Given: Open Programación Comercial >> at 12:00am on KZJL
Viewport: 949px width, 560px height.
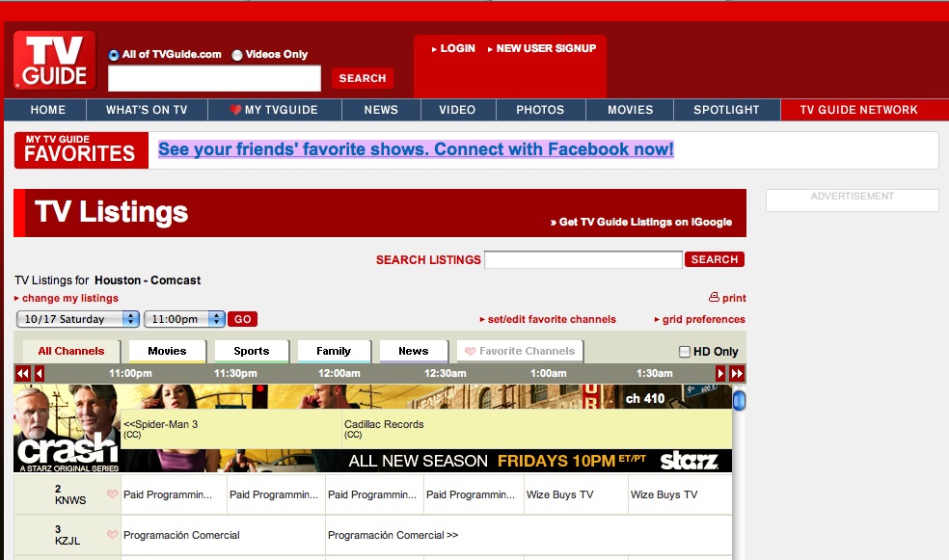Looking at the screenshot, I should point(529,535).
